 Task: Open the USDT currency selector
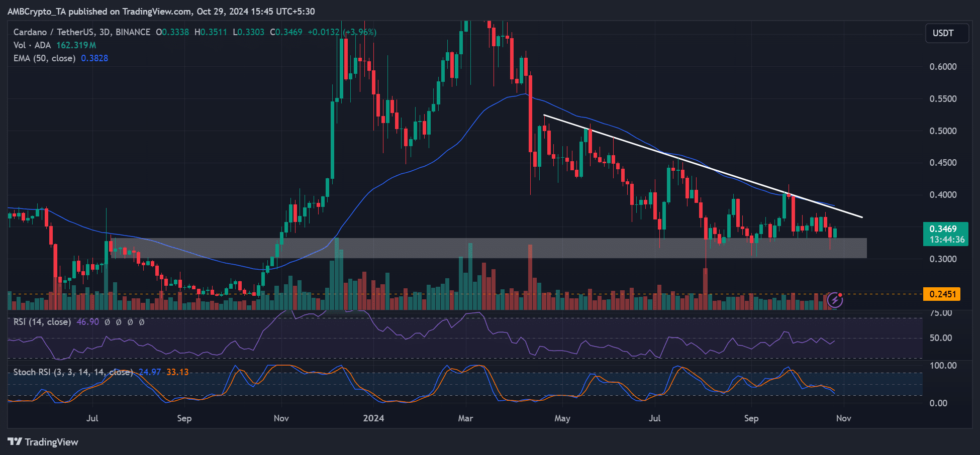click(x=946, y=33)
